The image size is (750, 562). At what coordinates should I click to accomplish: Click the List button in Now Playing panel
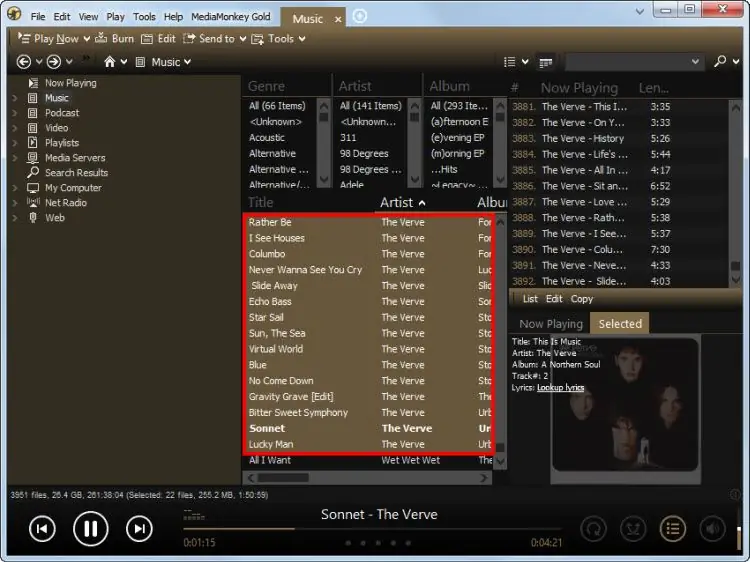[x=530, y=299]
